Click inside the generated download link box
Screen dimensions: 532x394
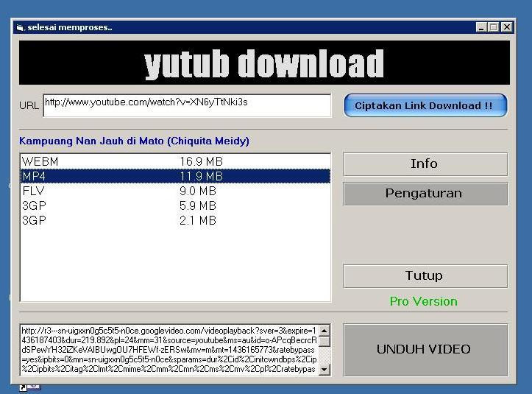tap(169, 350)
